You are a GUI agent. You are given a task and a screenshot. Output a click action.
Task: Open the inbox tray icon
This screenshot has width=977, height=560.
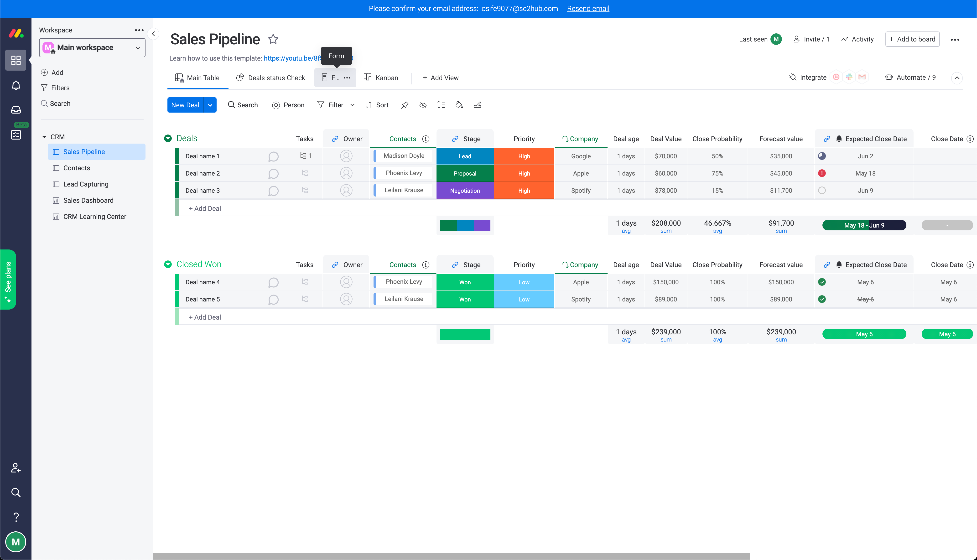tap(16, 110)
